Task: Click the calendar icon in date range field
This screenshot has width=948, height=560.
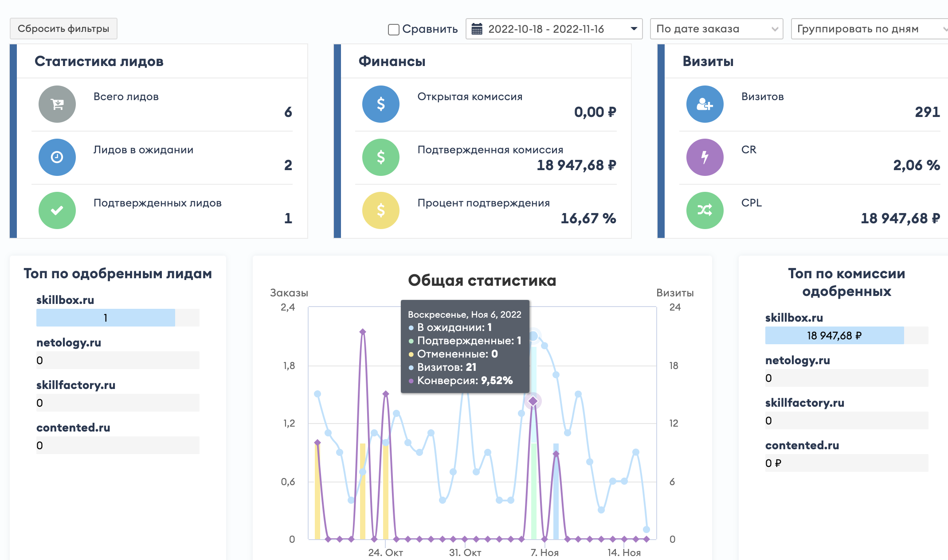Action: (x=477, y=29)
